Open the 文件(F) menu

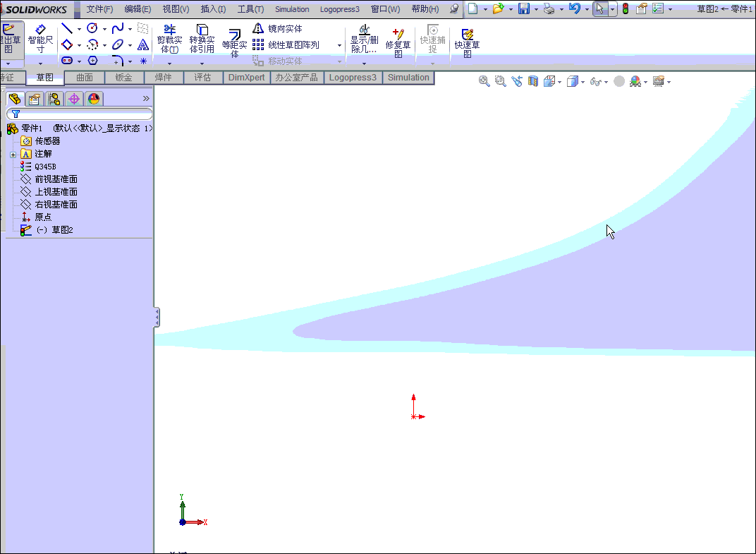99,9
